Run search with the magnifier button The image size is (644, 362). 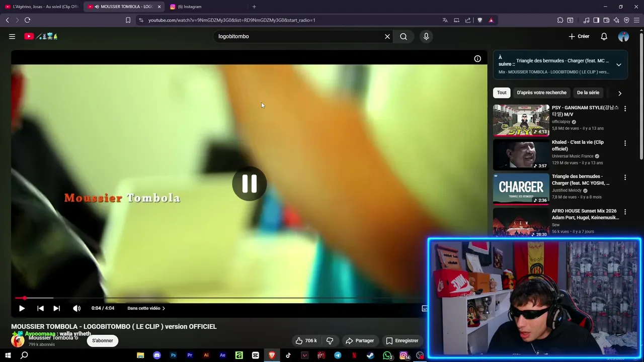coord(404,36)
